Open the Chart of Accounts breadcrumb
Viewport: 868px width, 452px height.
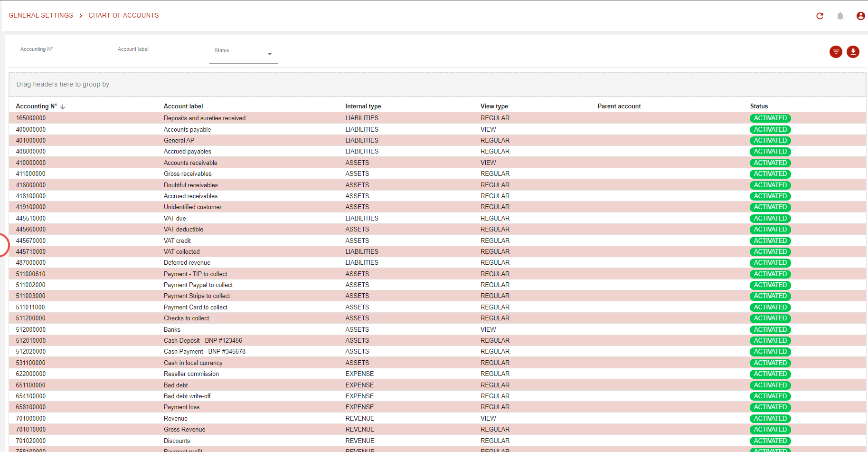[123, 16]
